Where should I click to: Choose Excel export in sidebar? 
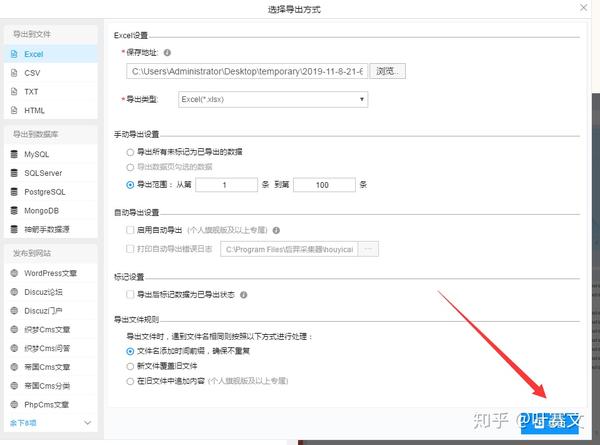[51, 54]
